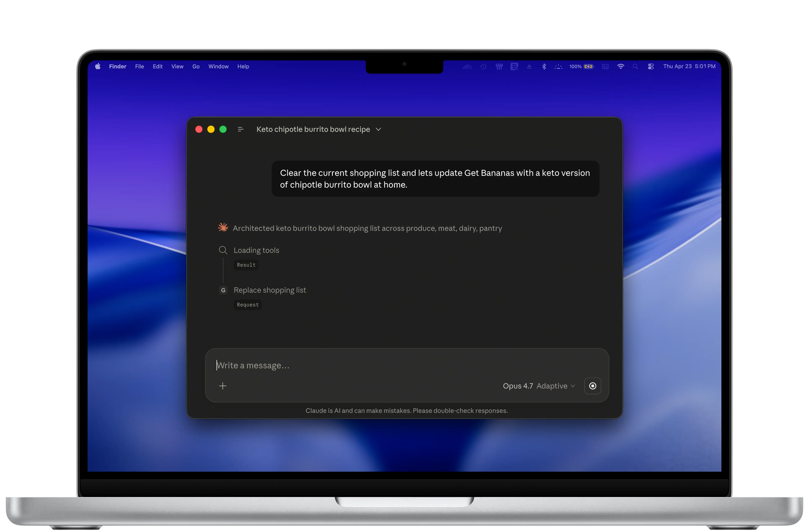The width and height of the screenshot is (809, 532).
Task: Expand the Keto chipotle burrito bowl recipe chevron
Action: click(378, 129)
